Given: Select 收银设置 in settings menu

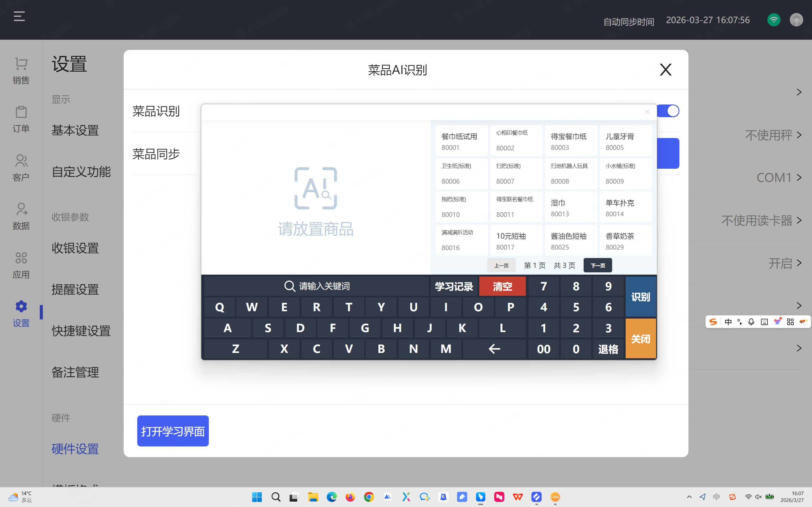Looking at the screenshot, I should [75, 248].
